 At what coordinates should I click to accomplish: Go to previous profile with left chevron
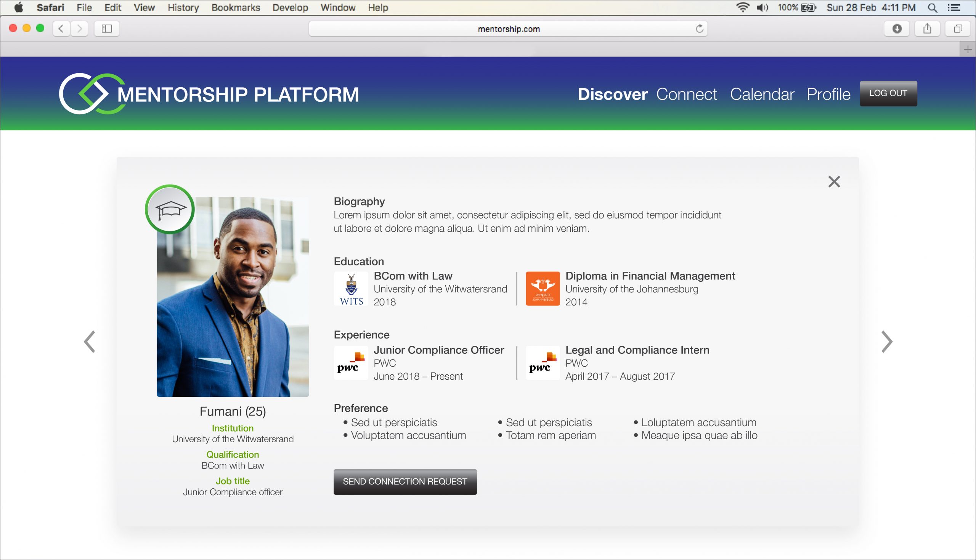(x=90, y=342)
